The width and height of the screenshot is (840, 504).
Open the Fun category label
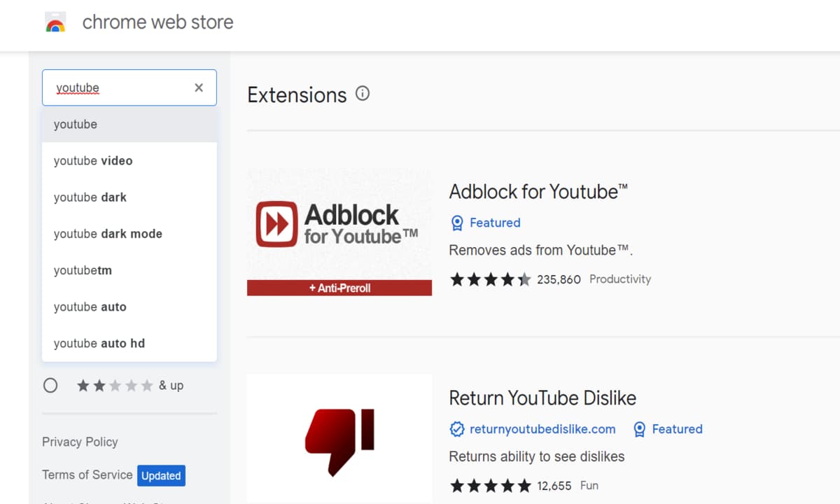pos(589,485)
